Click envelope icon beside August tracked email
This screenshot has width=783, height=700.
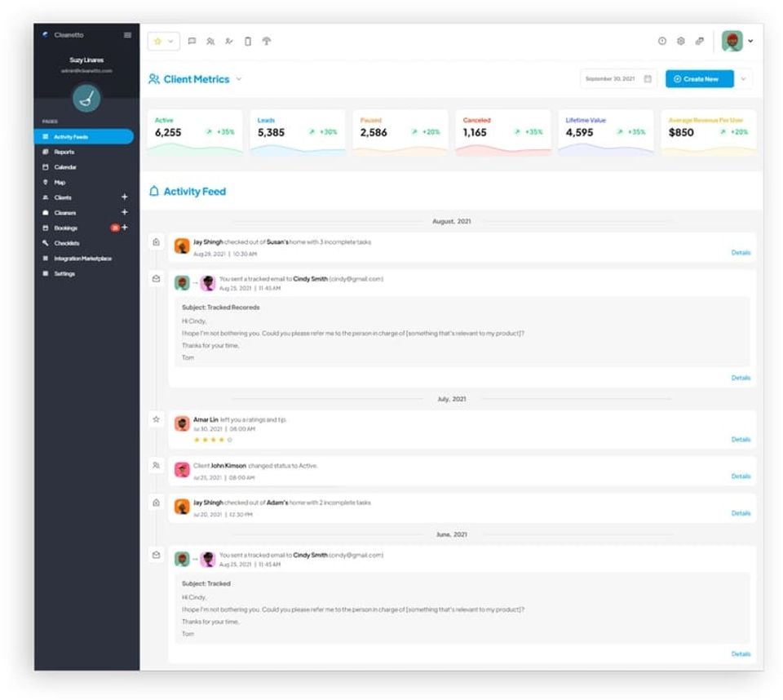click(157, 279)
